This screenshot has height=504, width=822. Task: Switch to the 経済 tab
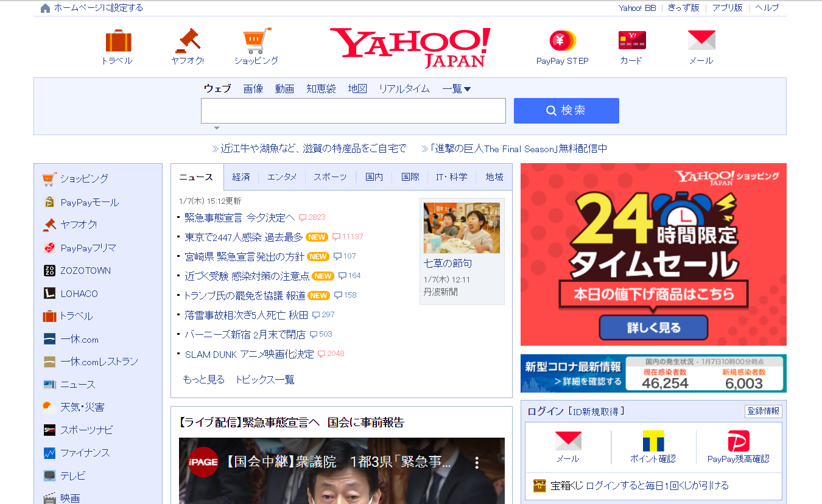pos(241,177)
